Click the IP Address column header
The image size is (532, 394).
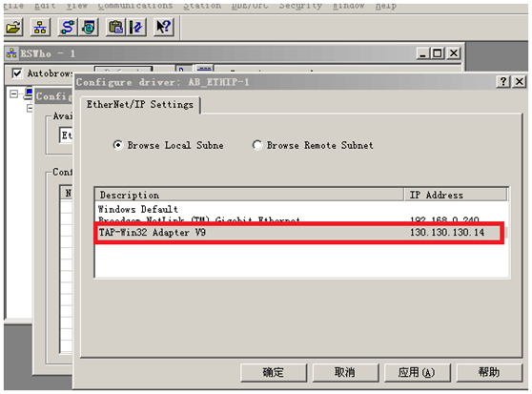click(x=456, y=195)
